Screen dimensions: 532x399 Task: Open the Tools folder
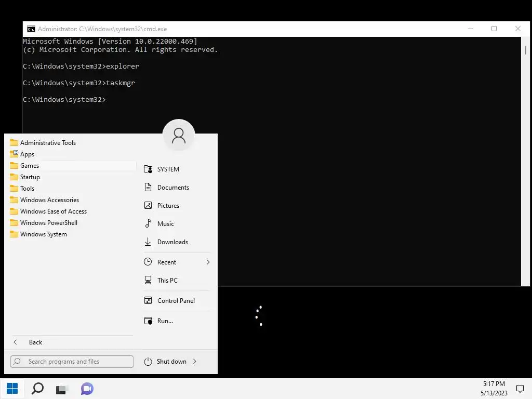[x=27, y=189]
